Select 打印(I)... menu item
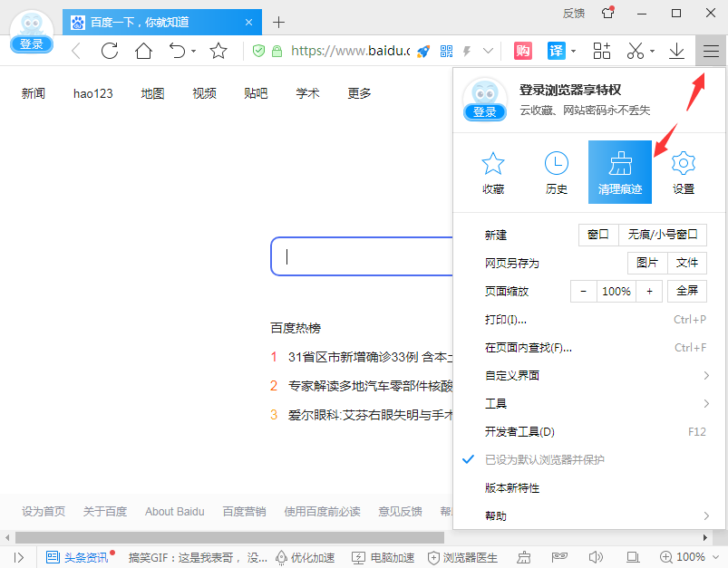 588,320
